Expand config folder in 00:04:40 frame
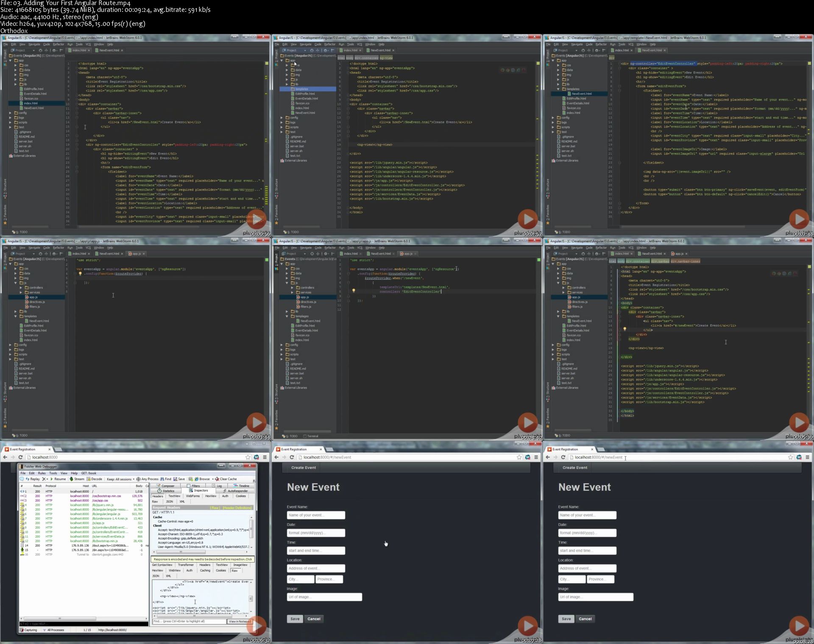Viewport: 814px width, 644px height. 282,345
